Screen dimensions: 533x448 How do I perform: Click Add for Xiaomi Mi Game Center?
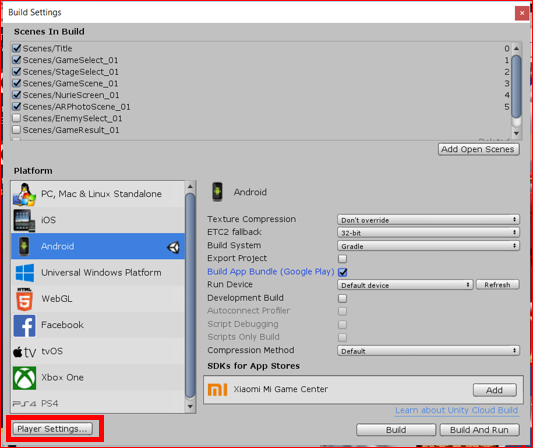click(x=495, y=390)
